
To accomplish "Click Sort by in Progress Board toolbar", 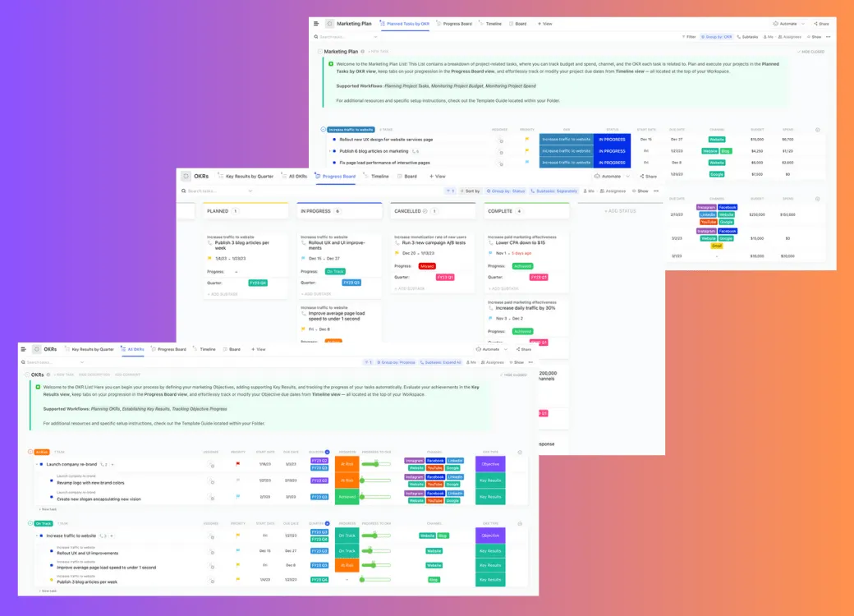I will click(x=470, y=191).
